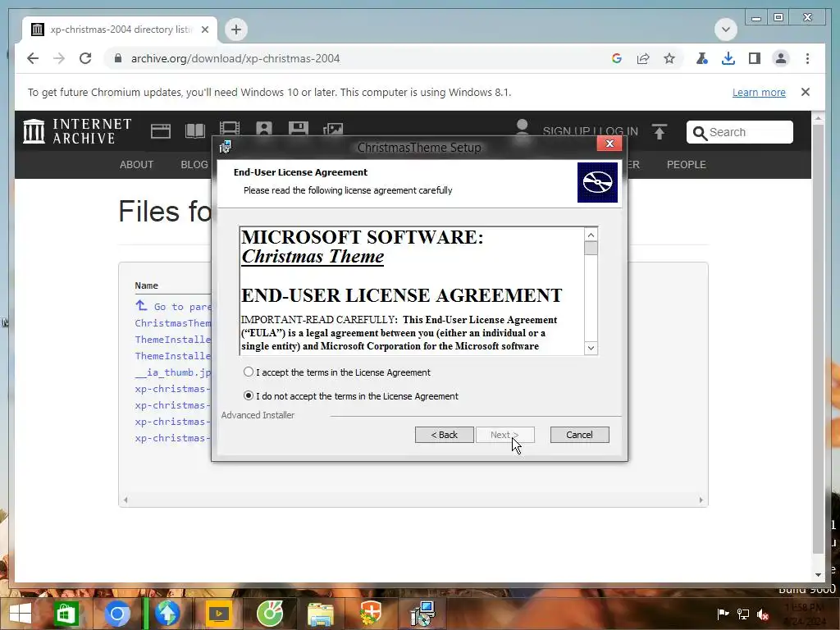Open the ChristmasTheme file link
Screen dimensions: 840x630
point(173,323)
